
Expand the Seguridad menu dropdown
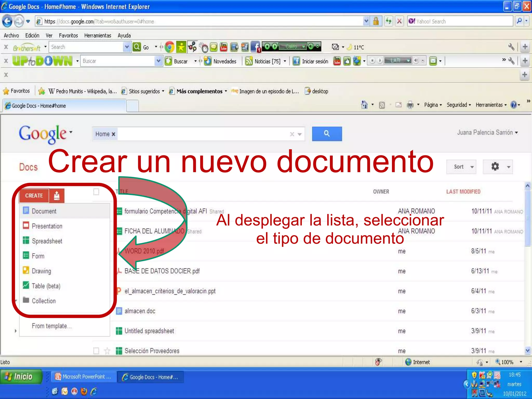coord(459,105)
